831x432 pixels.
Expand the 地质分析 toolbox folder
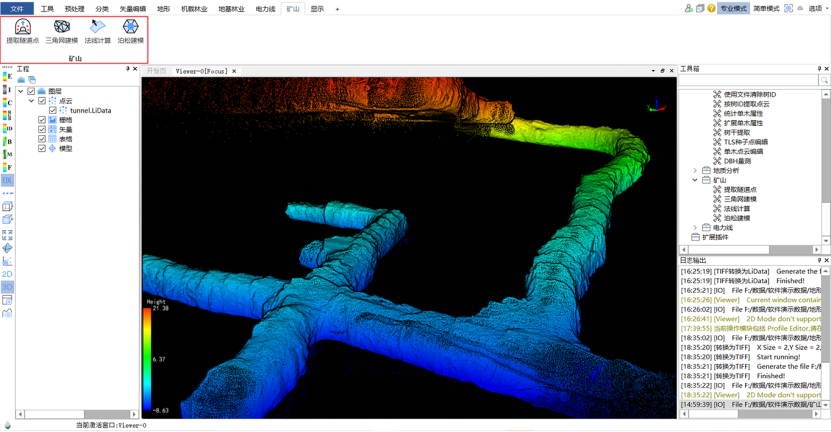pyautogui.click(x=695, y=171)
